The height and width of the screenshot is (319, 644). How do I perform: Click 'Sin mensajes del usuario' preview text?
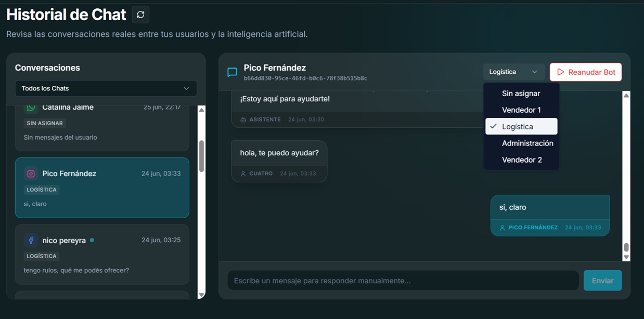(60, 137)
